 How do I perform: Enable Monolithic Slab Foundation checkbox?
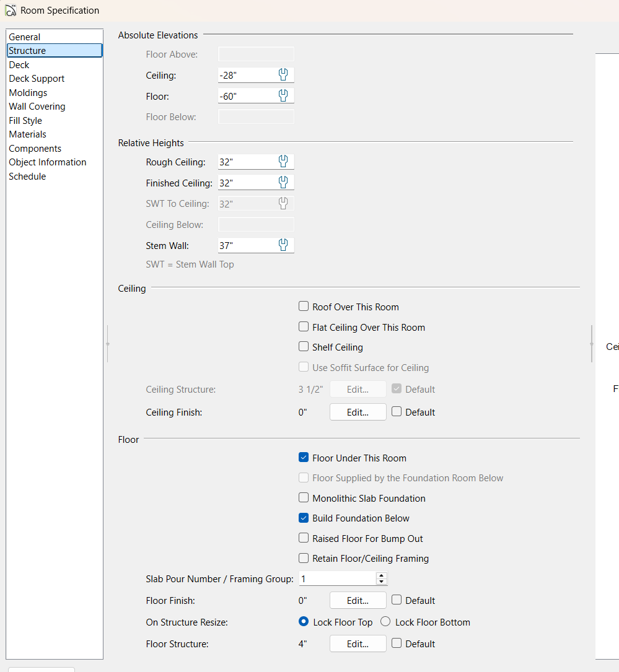(304, 498)
